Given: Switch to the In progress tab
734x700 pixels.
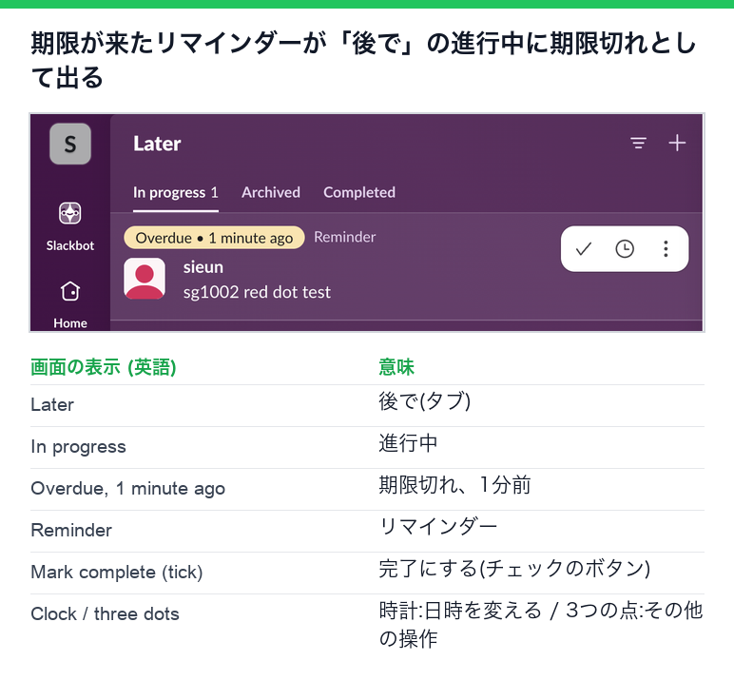Looking at the screenshot, I should pyautogui.click(x=176, y=192).
